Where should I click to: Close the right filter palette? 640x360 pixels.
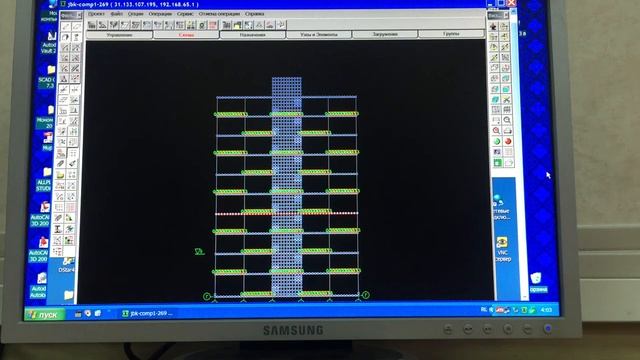506,15
